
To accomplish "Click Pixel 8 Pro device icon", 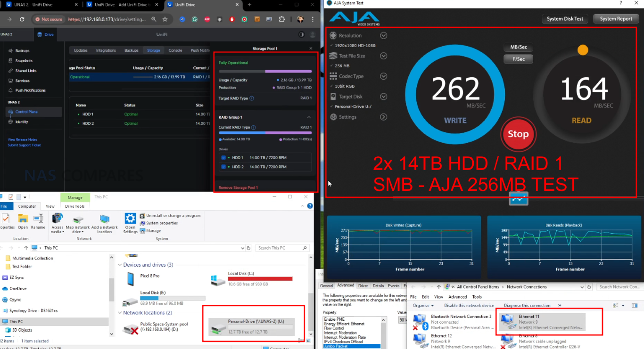I will click(130, 279).
